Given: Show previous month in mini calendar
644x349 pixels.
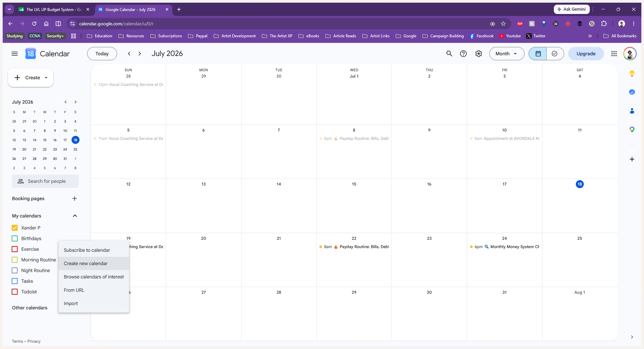Looking at the screenshot, I should point(66,102).
